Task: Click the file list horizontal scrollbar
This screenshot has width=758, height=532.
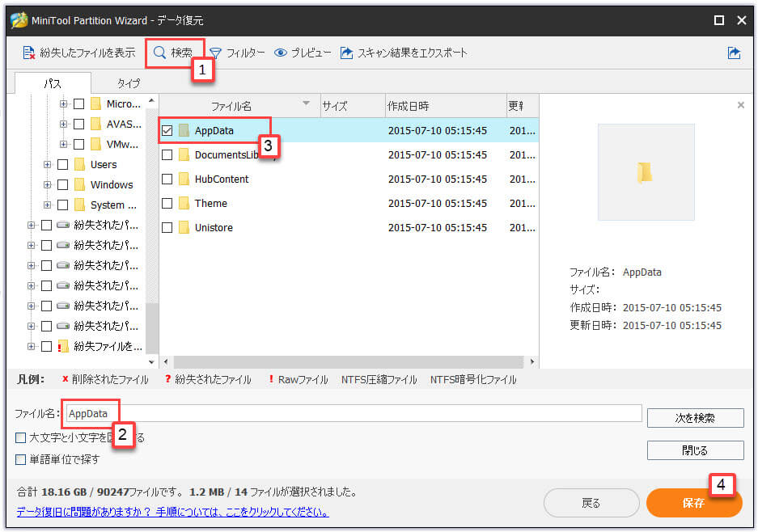Action: (348, 361)
